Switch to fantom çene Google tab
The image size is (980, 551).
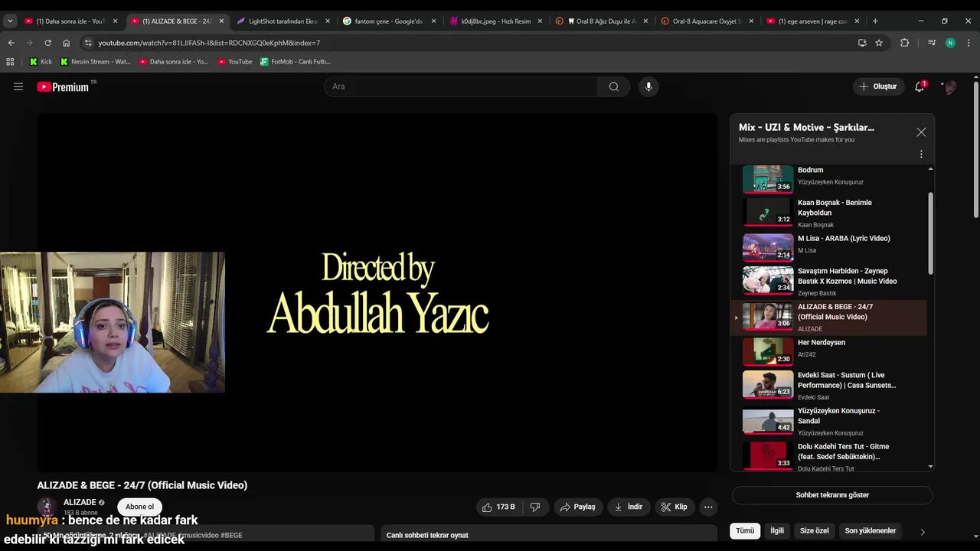point(387,21)
